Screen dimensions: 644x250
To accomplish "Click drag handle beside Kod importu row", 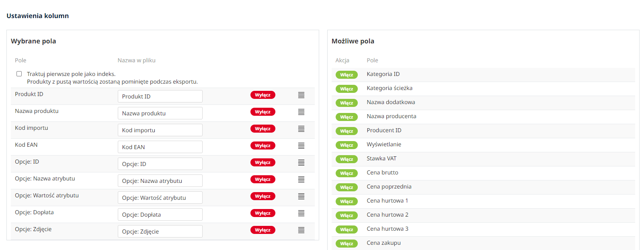I will (301, 129).
